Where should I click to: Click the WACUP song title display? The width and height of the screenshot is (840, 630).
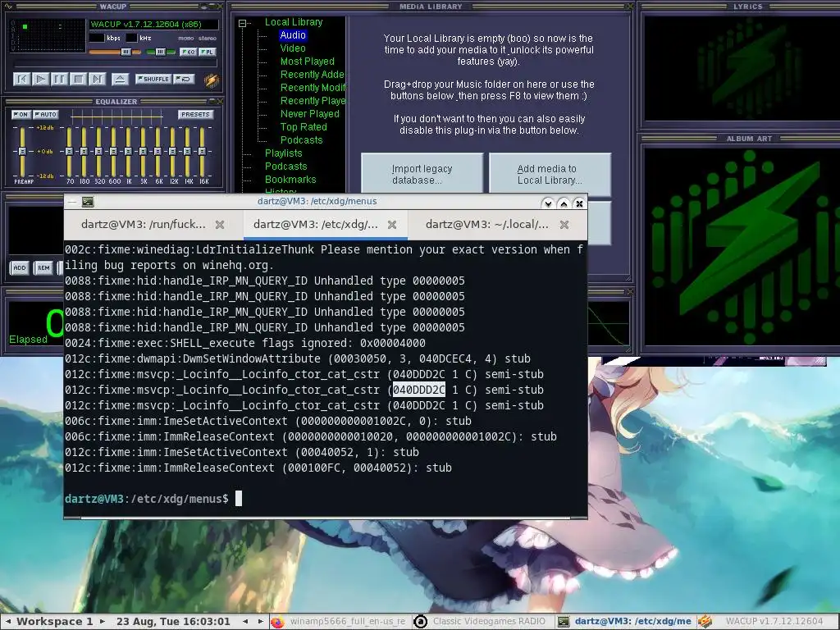point(153,24)
